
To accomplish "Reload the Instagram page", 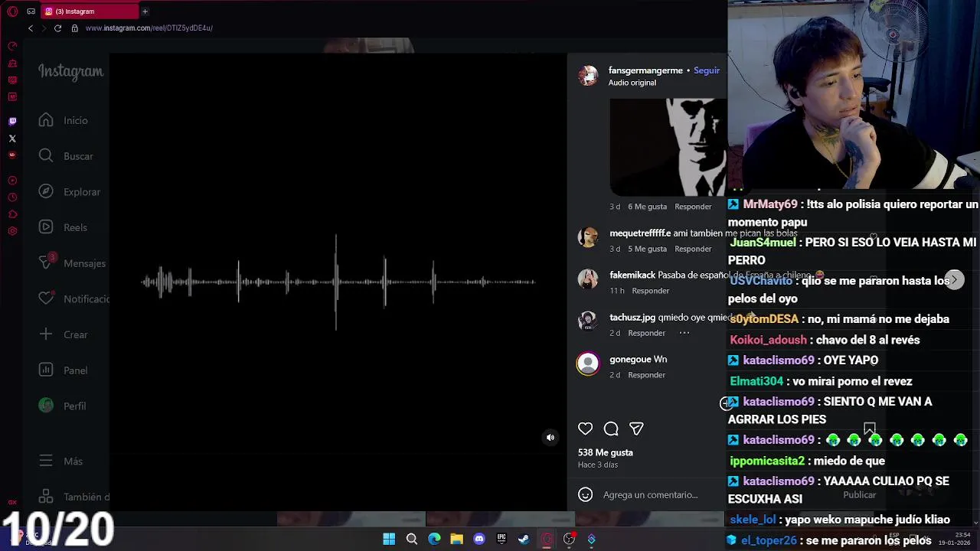I will (x=57, y=28).
